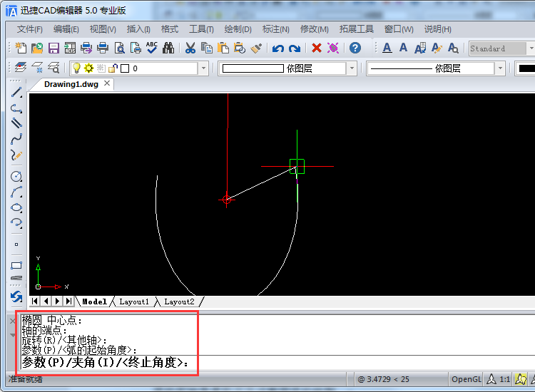The width and height of the screenshot is (535, 392).
Task: Click the Save file icon
Action: pos(53,48)
